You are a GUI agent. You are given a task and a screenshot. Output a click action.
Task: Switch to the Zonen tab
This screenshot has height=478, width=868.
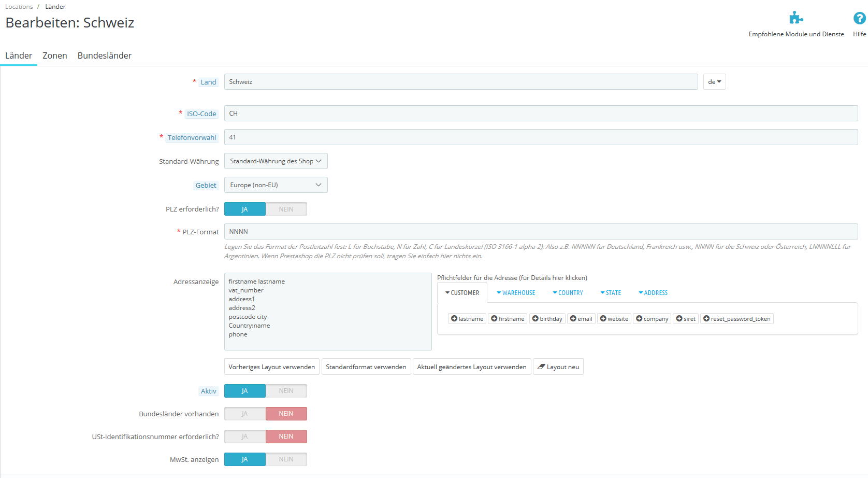pyautogui.click(x=55, y=55)
